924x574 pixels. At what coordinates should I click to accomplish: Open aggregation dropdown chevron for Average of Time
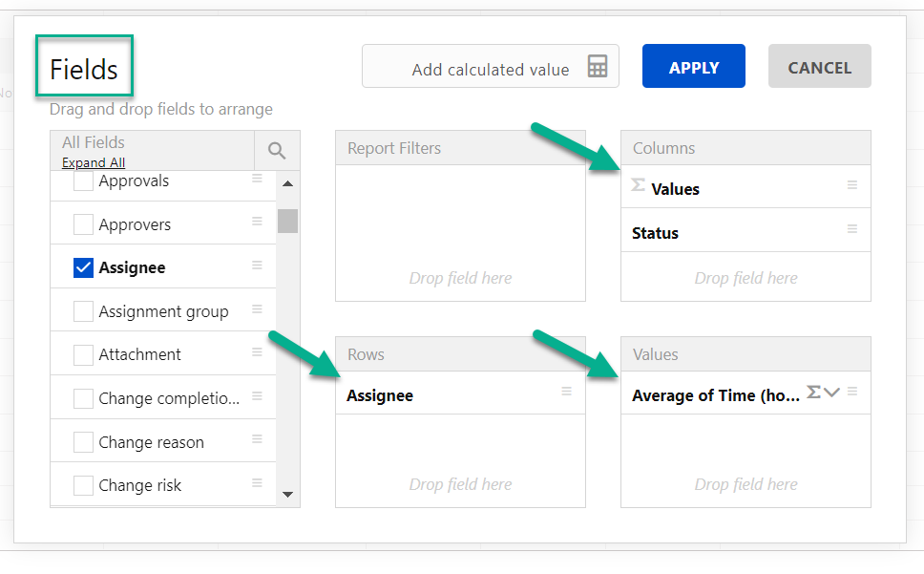tap(831, 393)
